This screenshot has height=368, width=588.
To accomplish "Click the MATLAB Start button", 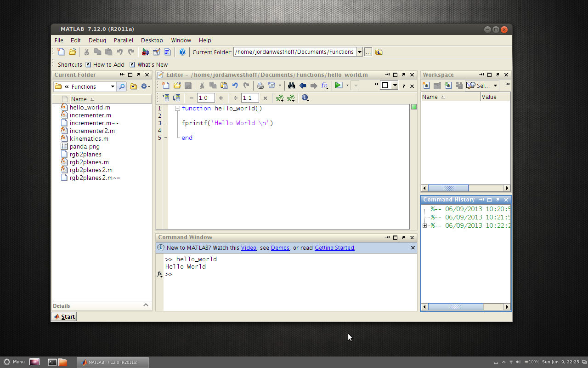I will (x=64, y=316).
